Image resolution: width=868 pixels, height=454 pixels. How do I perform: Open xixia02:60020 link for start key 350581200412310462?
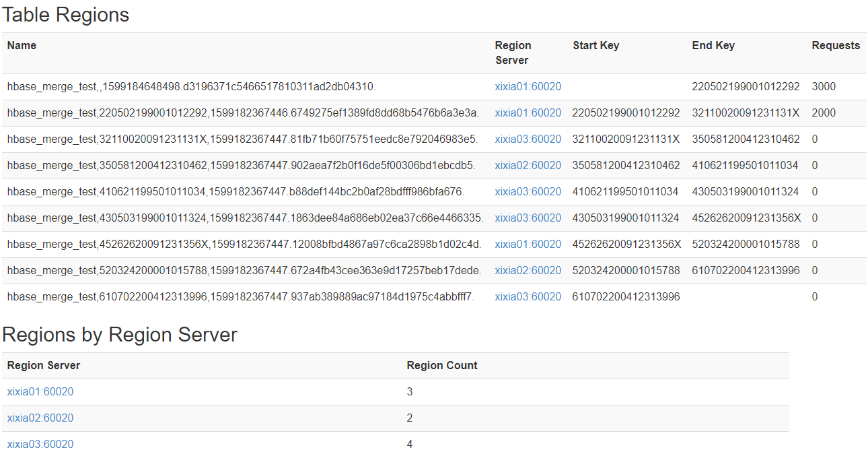coord(528,166)
